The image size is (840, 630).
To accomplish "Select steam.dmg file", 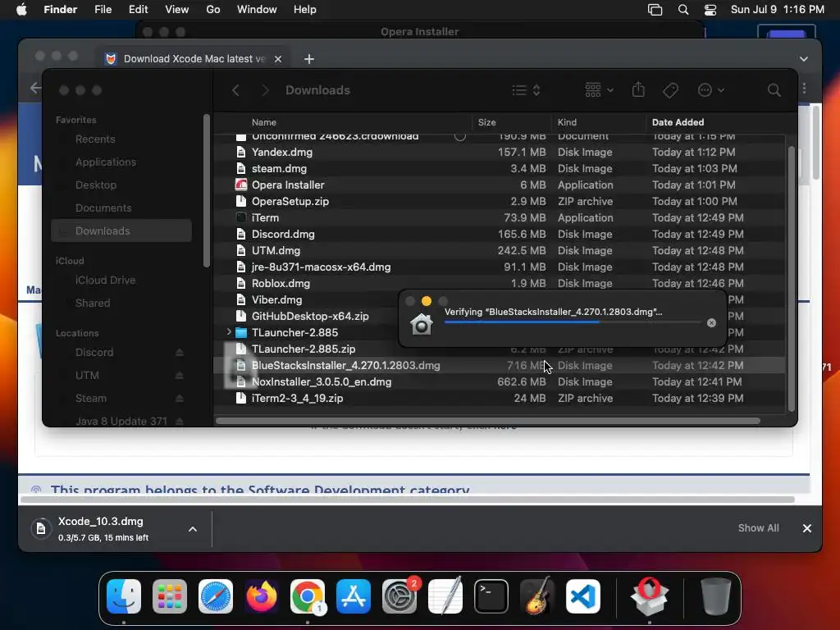I will point(500,169).
